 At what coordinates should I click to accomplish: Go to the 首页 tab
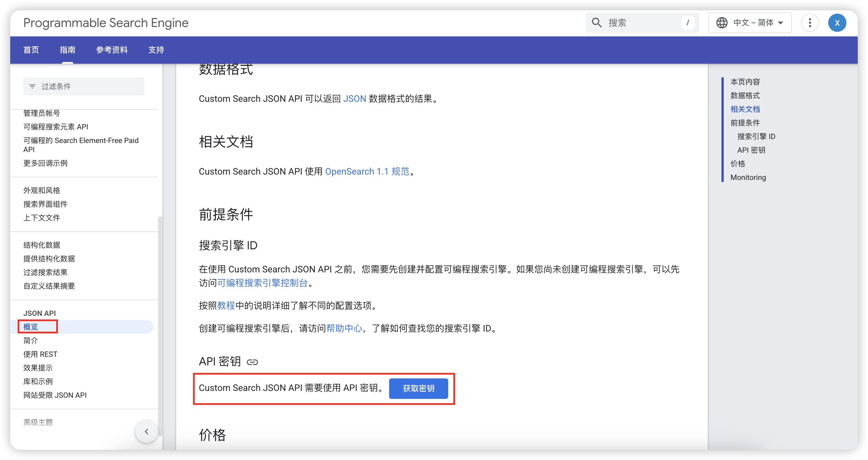(31, 50)
